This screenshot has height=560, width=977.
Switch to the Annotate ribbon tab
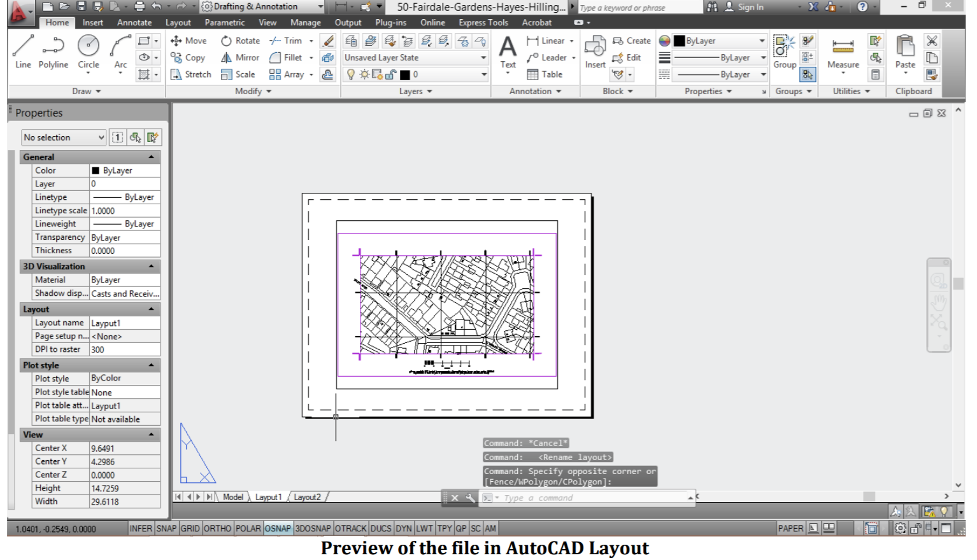(x=134, y=22)
